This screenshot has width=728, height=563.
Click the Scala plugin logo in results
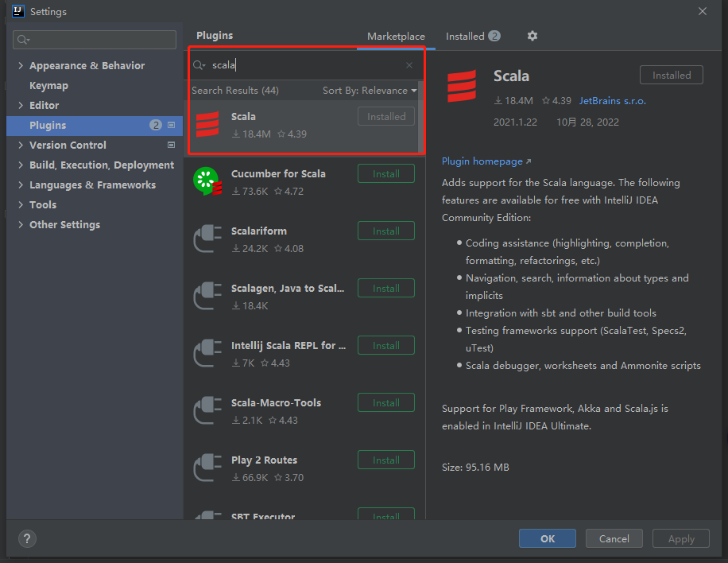point(207,125)
